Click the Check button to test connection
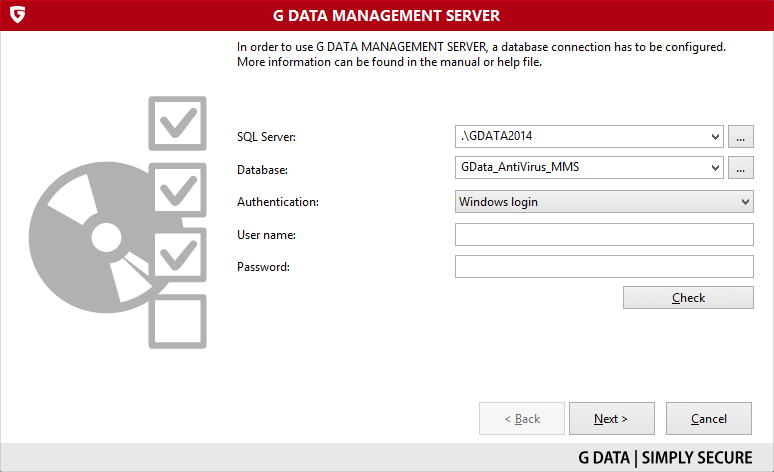Viewport: 774px width, 472px height. click(x=688, y=298)
